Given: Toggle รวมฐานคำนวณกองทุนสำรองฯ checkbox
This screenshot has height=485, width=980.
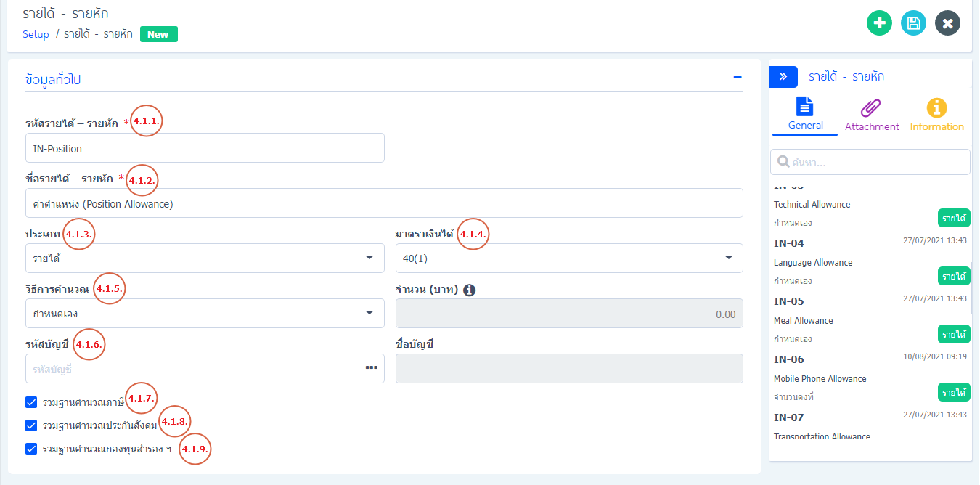Looking at the screenshot, I should pos(31,449).
